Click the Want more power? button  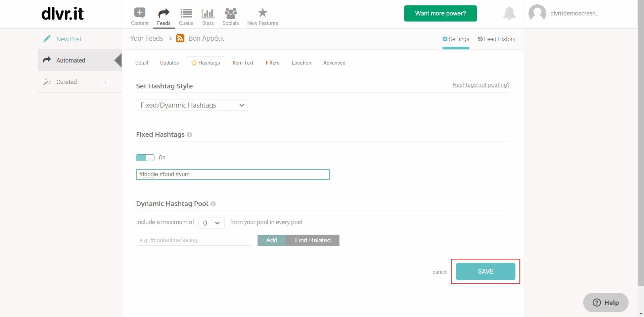(x=441, y=13)
